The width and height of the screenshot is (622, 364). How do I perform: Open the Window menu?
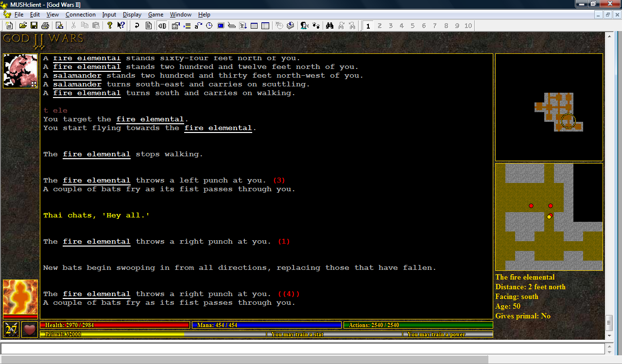click(x=181, y=15)
